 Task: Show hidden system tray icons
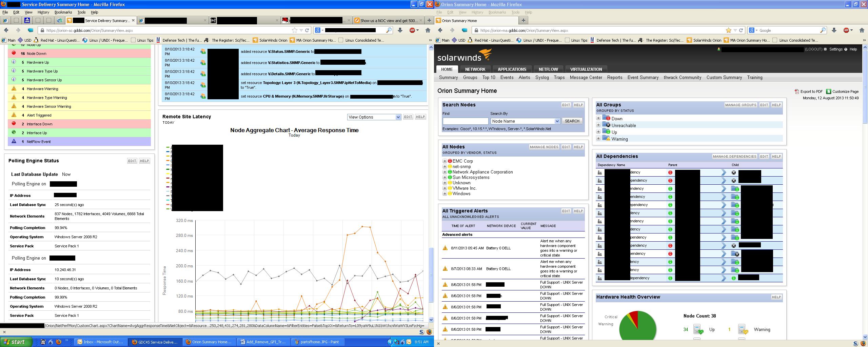click(x=390, y=342)
